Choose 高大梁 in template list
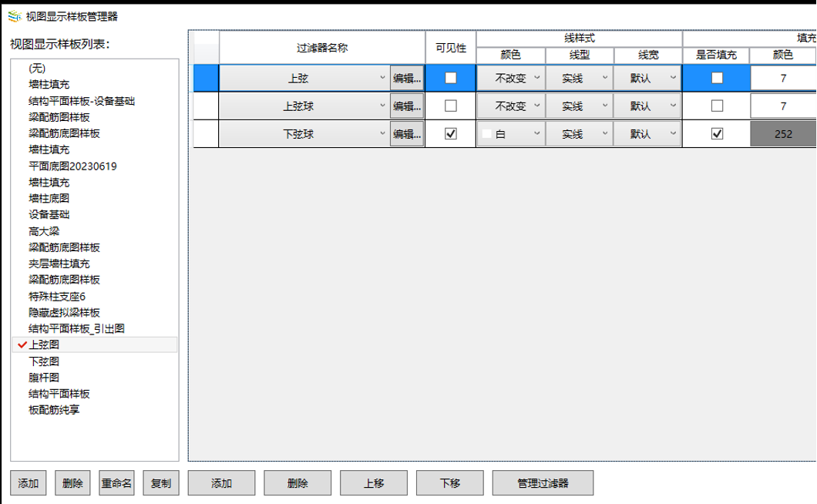Viewport: 817px width, 504px height. point(44,231)
